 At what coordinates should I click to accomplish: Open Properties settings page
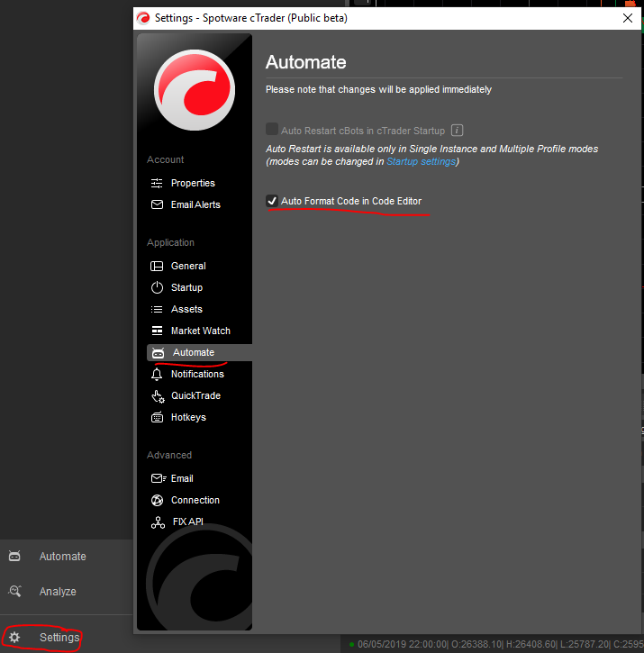195,183
